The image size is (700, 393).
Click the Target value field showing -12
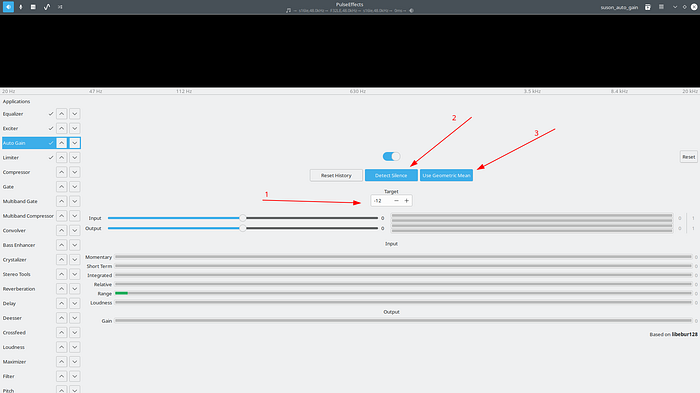[x=381, y=201]
